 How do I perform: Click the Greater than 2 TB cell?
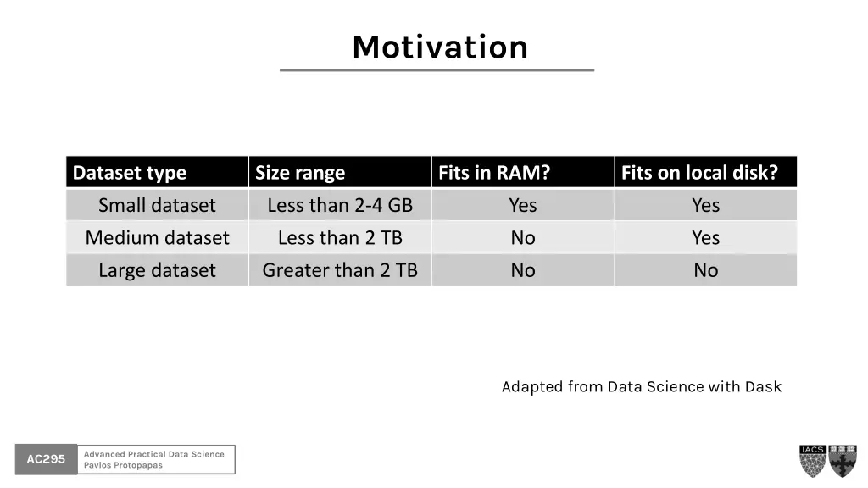coord(340,270)
